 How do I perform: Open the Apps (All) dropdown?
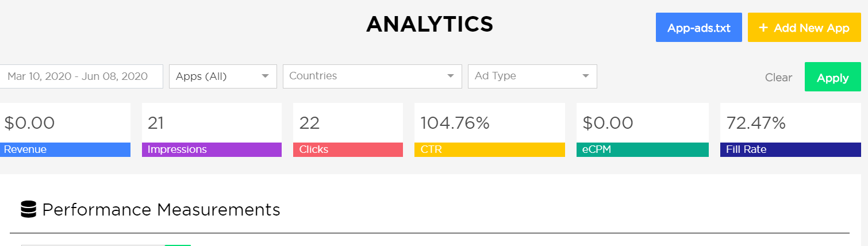[x=222, y=76]
